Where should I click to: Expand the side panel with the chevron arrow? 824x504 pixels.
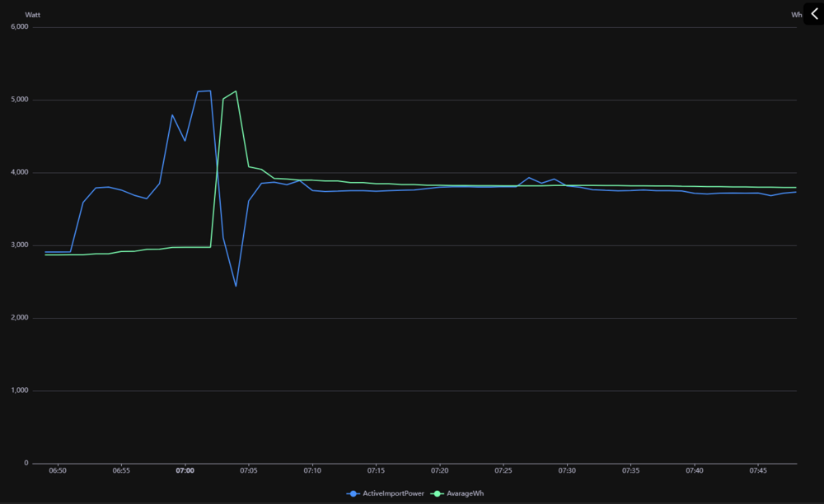pyautogui.click(x=814, y=13)
